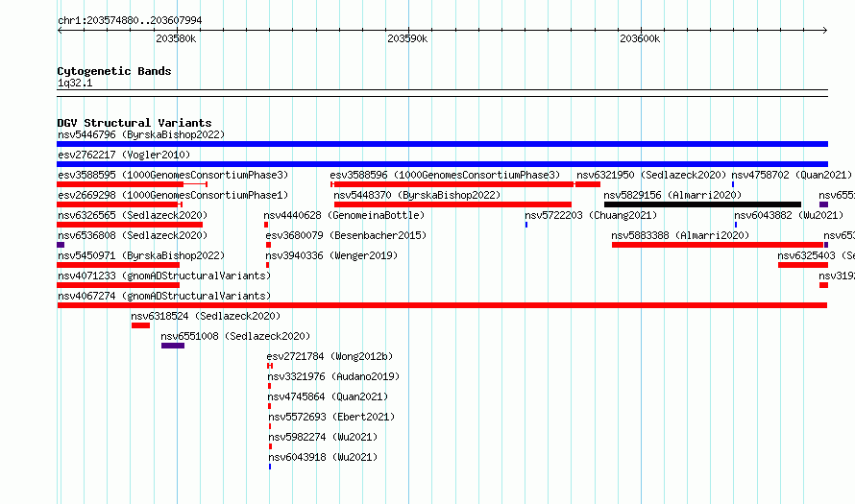Open esv2669298 (1000GenomesConsortiumPhase1) label

(x=173, y=195)
